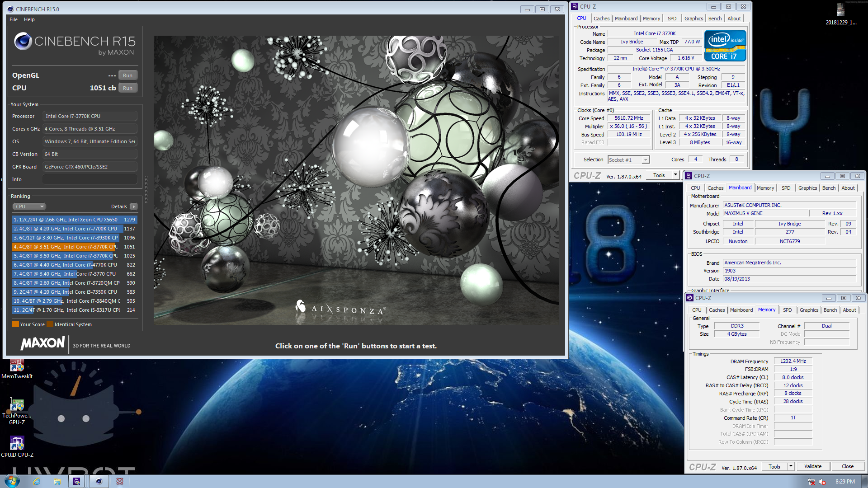Open Graphics tab in CPU-Z Mainboard window

pos(807,188)
